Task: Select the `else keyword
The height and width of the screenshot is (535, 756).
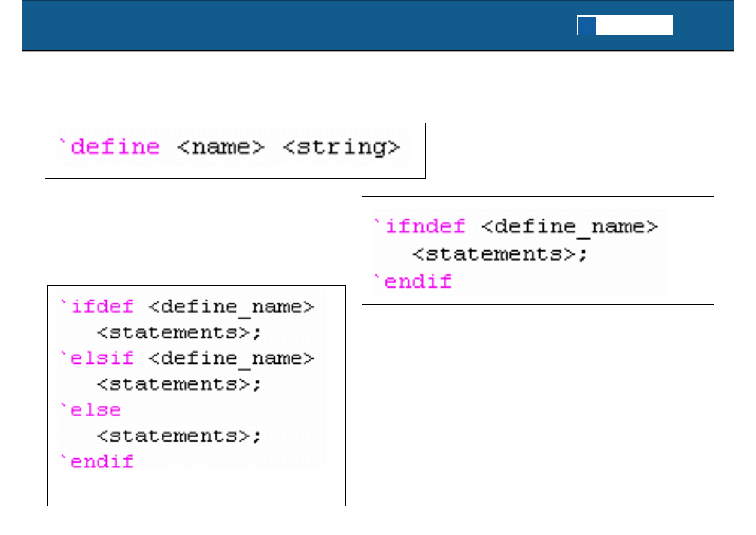Action: (x=90, y=410)
